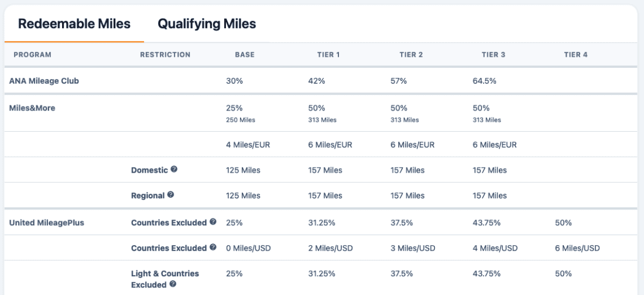Click the Domestic restriction label
644x295 pixels.
click(149, 170)
